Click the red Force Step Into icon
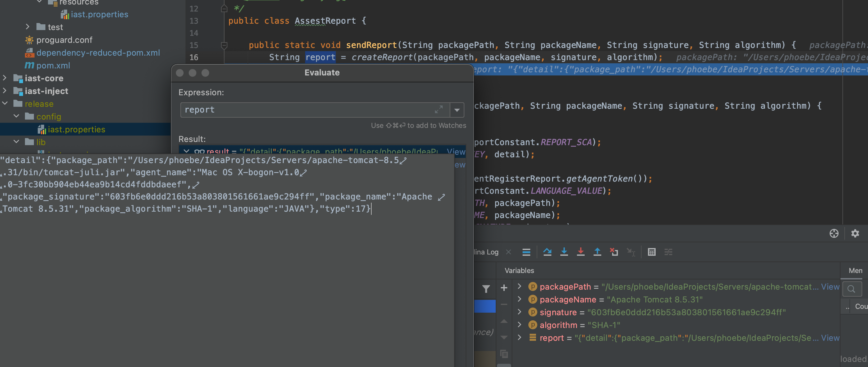 pos(580,252)
